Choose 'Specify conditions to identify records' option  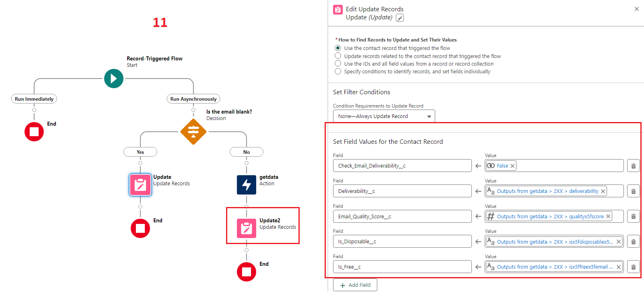click(338, 71)
